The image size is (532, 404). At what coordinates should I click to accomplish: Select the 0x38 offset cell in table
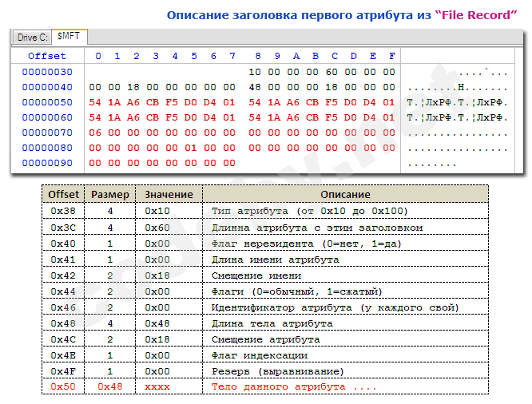click(x=64, y=211)
